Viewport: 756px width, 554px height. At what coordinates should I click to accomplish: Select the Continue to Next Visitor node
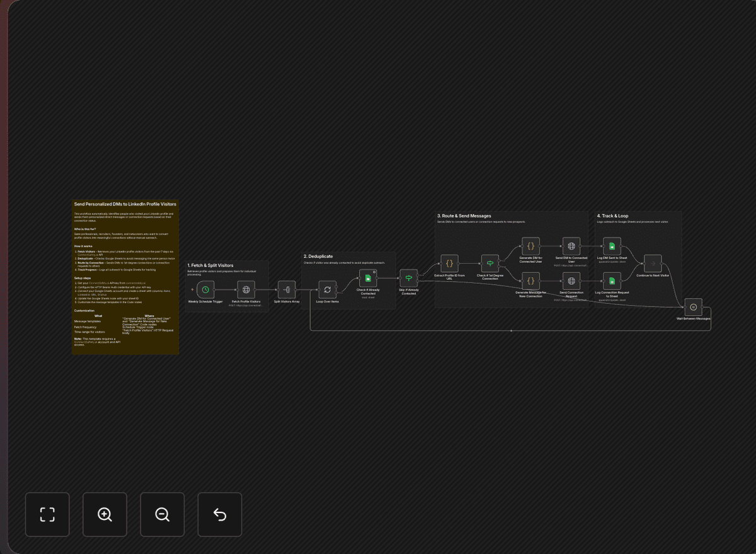coord(653,264)
